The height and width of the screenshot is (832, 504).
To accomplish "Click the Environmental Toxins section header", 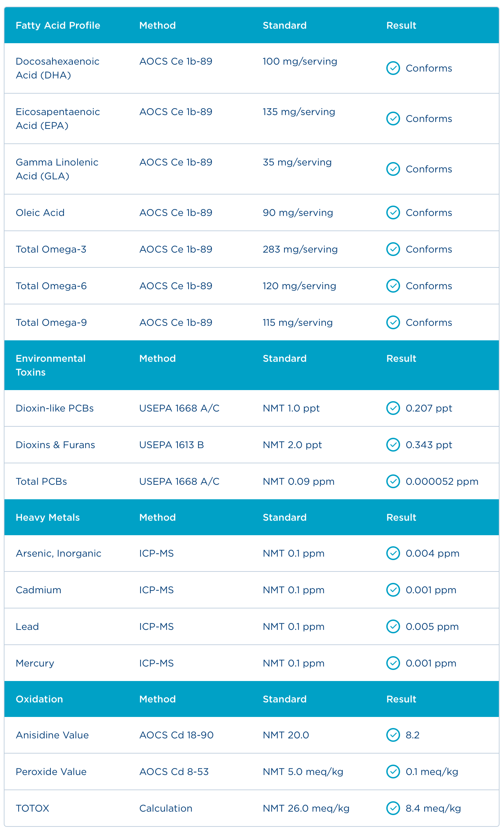I will point(50,365).
